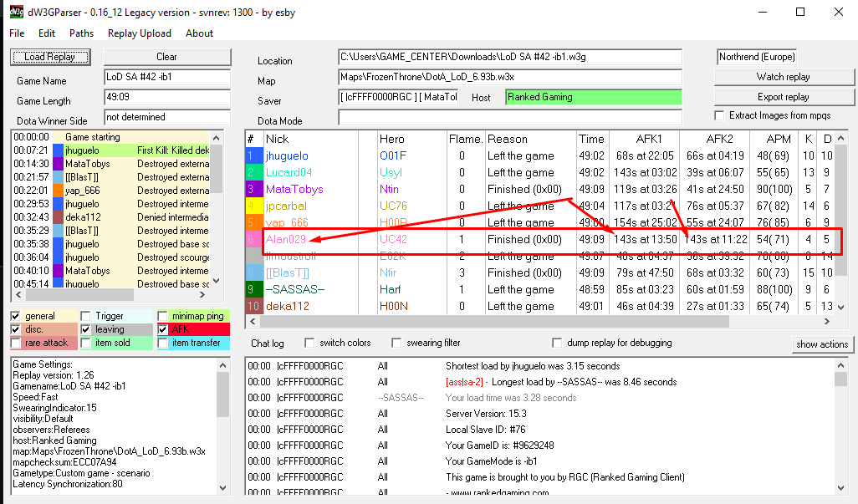Image resolution: width=858 pixels, height=504 pixels.
Task: Click the empty Dota Mode field
Action: [x=510, y=117]
